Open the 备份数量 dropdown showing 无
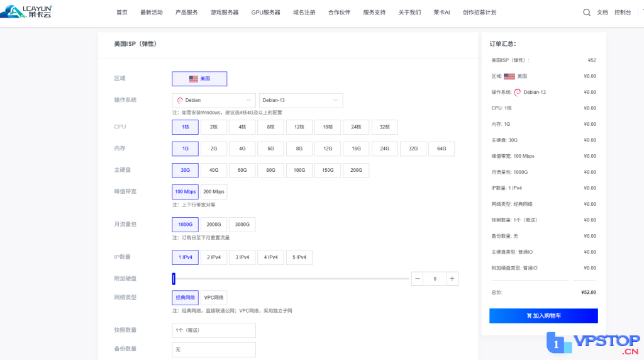Screen dimensions: 644x360 pos(214,349)
